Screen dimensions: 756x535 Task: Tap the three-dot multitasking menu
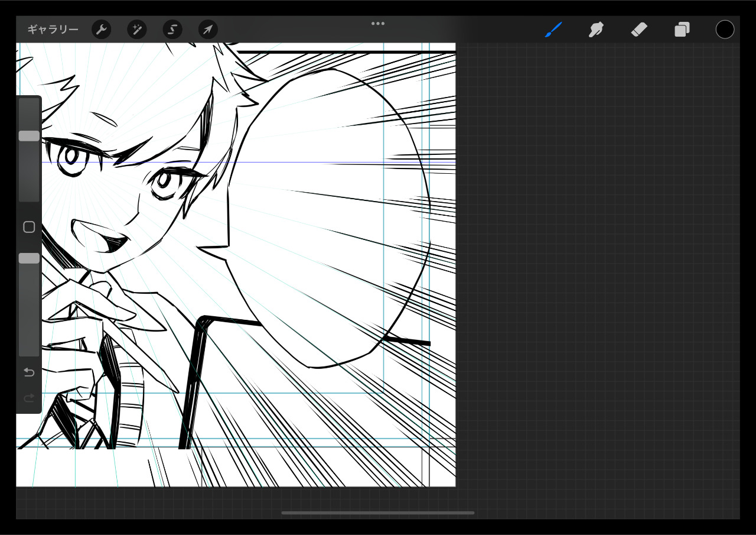(x=378, y=24)
